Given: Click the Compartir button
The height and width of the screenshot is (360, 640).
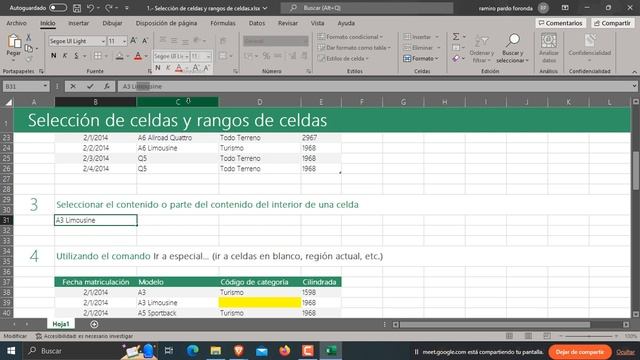Looking at the screenshot, I should (612, 23).
